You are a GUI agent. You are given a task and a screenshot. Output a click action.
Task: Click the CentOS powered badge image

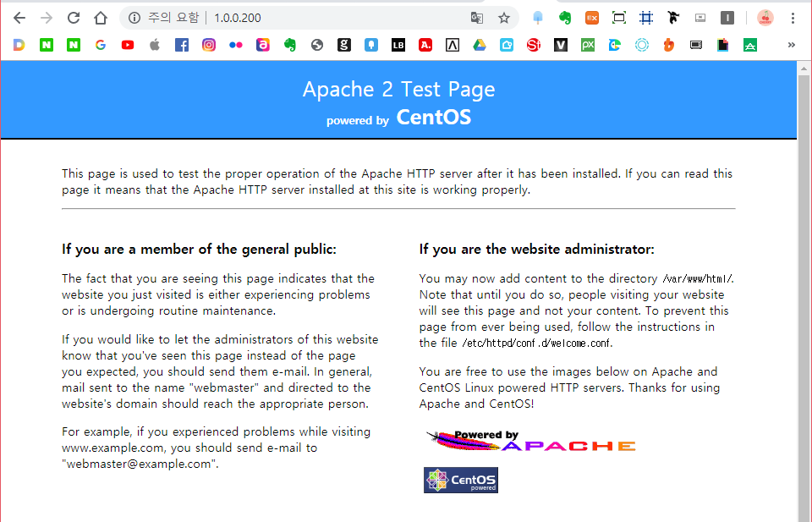click(461, 480)
